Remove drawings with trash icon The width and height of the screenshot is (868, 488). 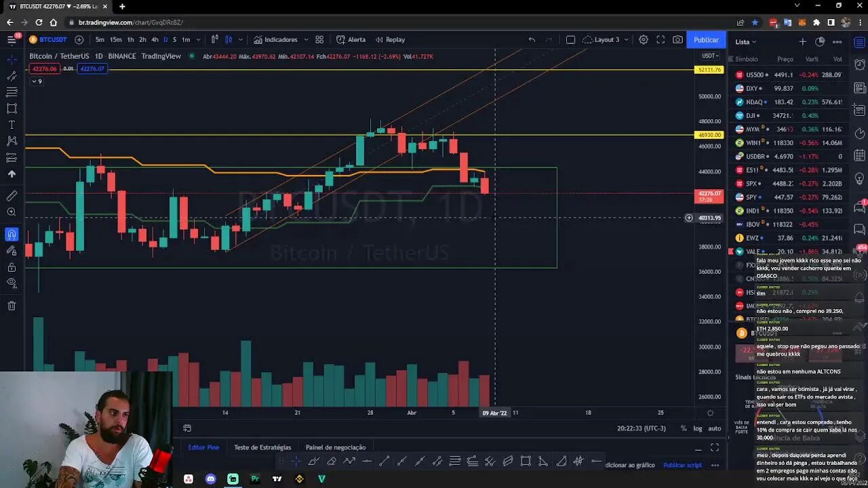click(12, 306)
